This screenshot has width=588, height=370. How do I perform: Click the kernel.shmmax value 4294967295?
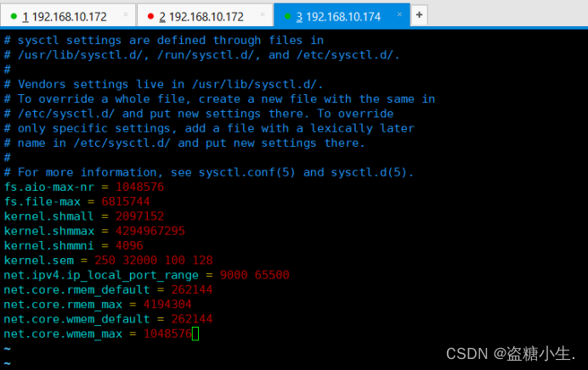150,231
